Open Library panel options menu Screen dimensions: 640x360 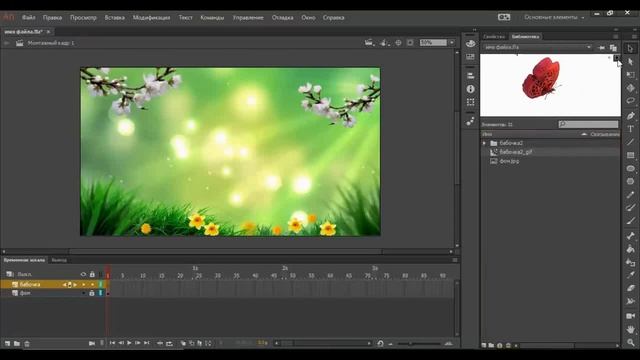tap(616, 36)
